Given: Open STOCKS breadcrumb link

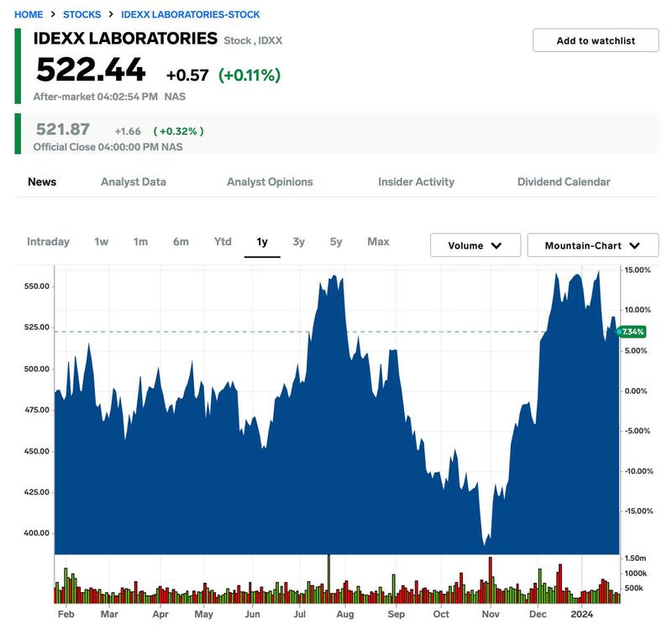Looking at the screenshot, I should 81,14.
